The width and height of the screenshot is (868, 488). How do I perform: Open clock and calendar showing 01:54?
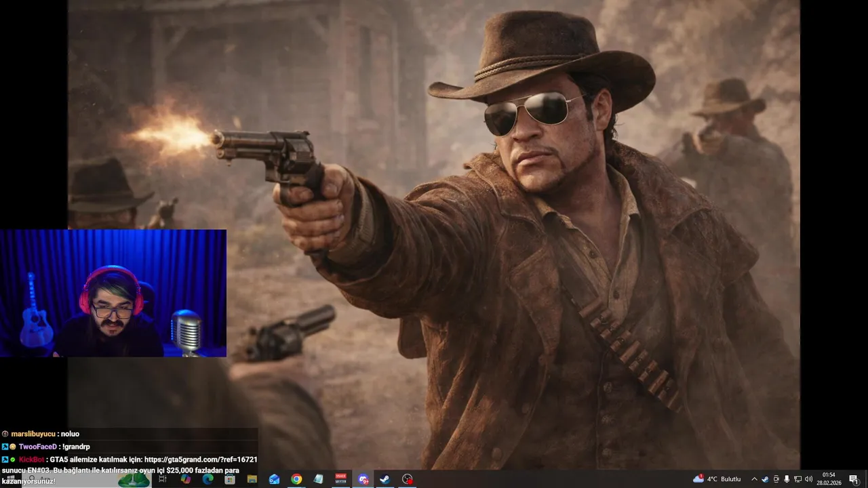pos(829,479)
